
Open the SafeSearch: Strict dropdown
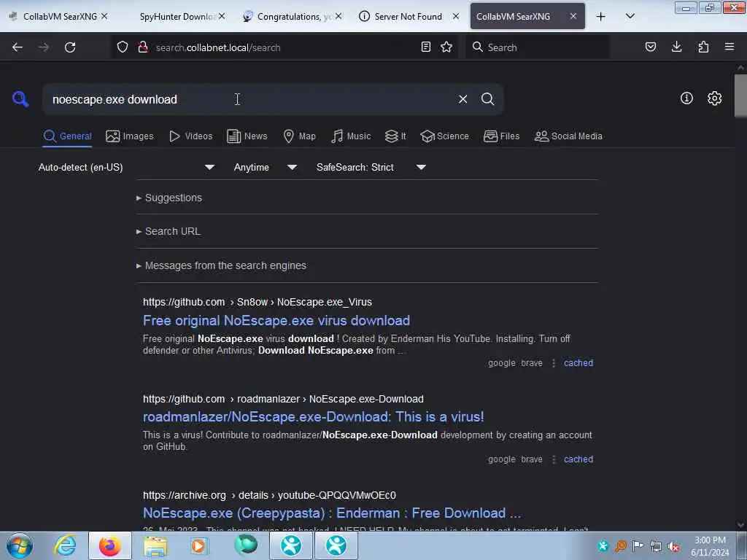click(371, 167)
